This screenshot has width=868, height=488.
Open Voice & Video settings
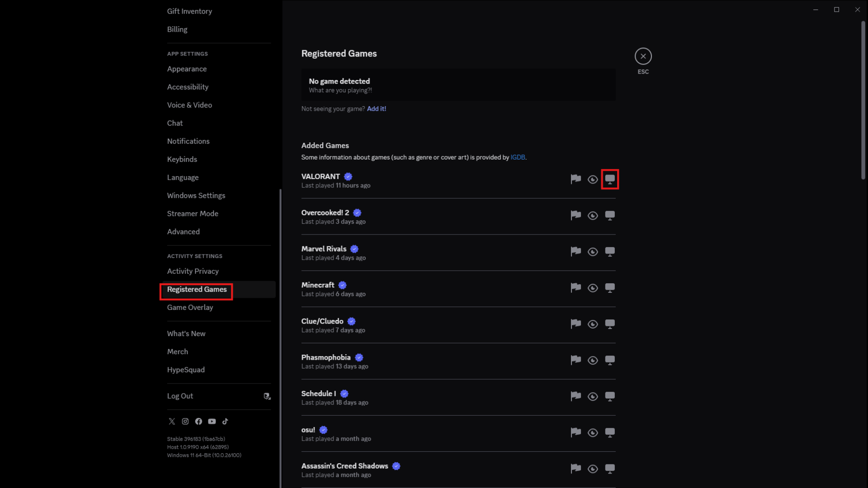click(189, 105)
